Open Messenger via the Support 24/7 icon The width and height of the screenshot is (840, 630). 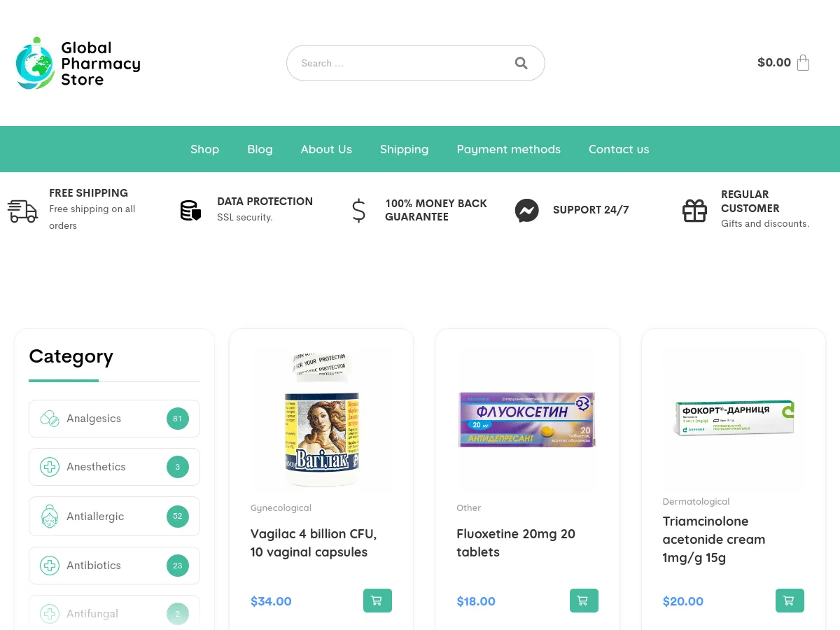click(526, 210)
